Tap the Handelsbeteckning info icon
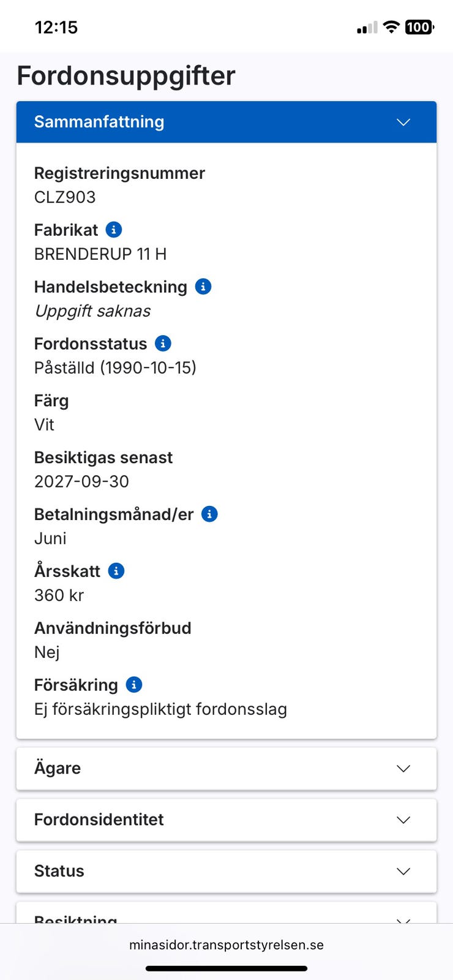The height and width of the screenshot is (980, 453). [203, 287]
